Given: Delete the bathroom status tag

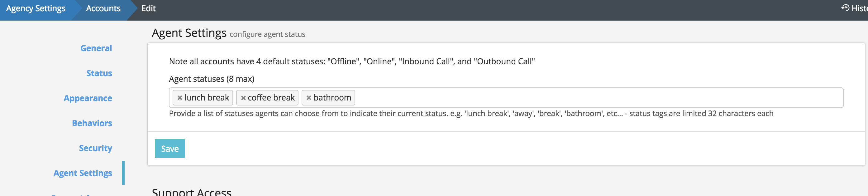Looking at the screenshot, I should [x=309, y=98].
